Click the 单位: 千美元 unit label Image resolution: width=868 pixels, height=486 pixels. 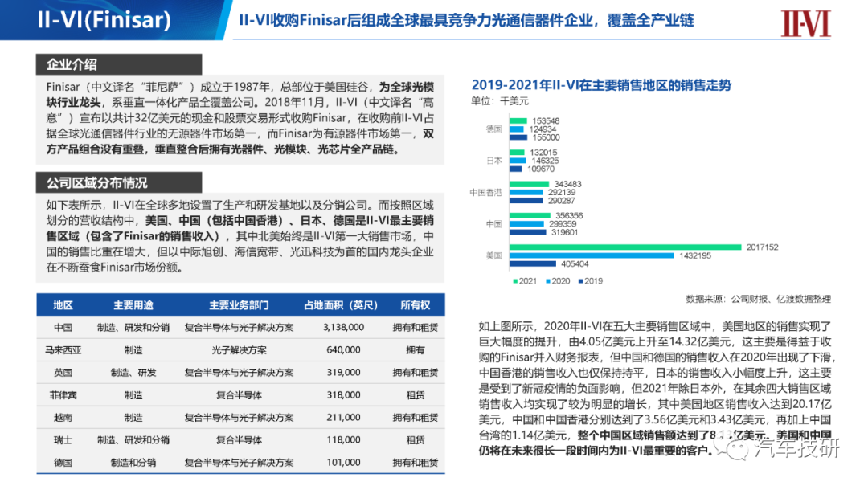point(500,101)
